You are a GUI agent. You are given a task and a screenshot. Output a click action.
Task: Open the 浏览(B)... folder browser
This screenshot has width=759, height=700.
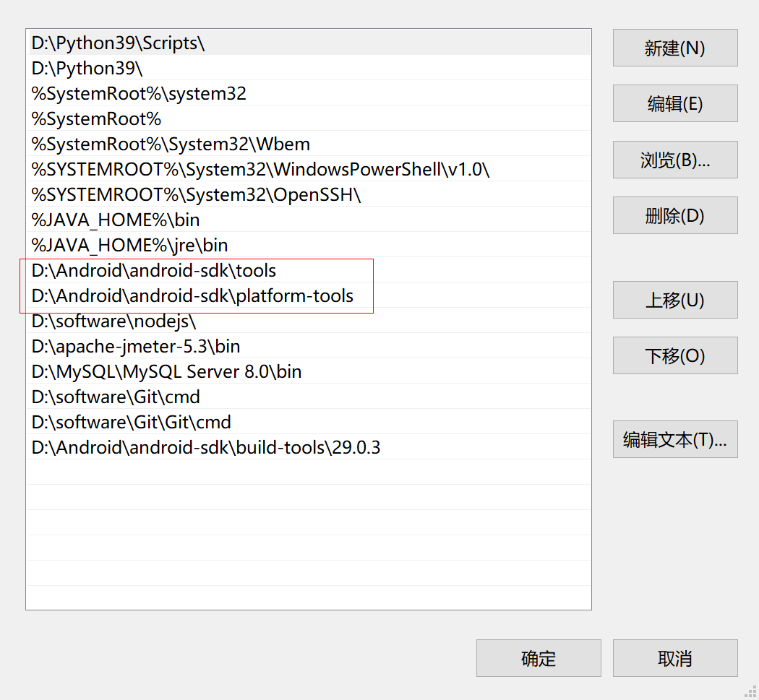pos(675,160)
